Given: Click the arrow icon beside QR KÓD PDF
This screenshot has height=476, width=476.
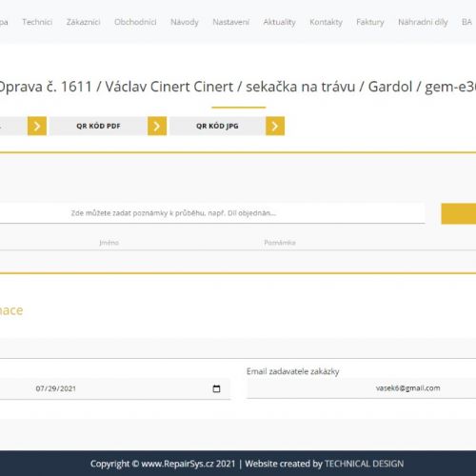Looking at the screenshot, I should (x=157, y=126).
